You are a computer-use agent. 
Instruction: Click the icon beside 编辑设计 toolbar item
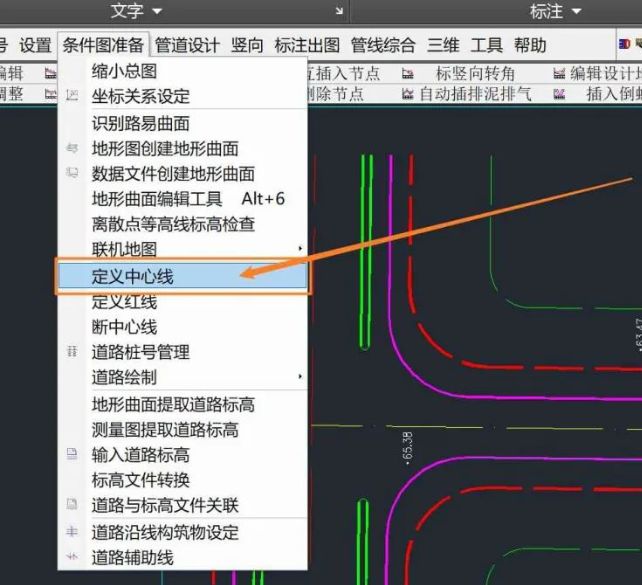pos(559,74)
